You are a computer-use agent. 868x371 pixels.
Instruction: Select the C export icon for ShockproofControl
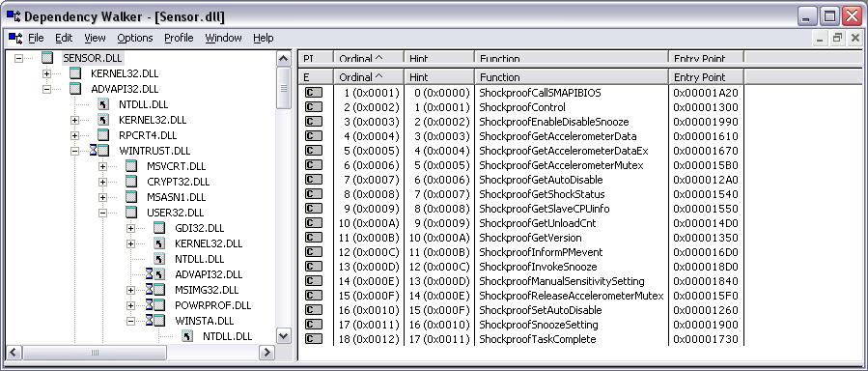(314, 107)
